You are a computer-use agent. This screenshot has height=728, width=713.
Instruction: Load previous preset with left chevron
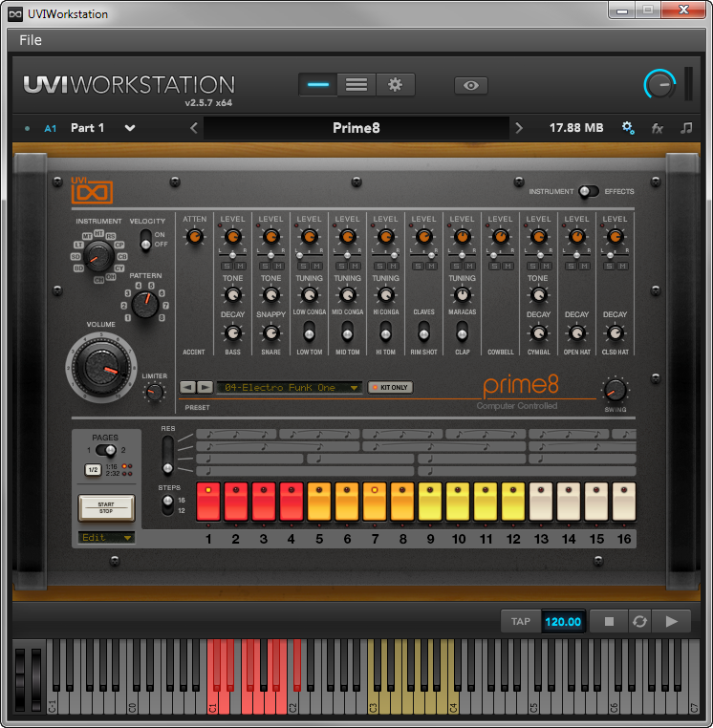point(194,128)
